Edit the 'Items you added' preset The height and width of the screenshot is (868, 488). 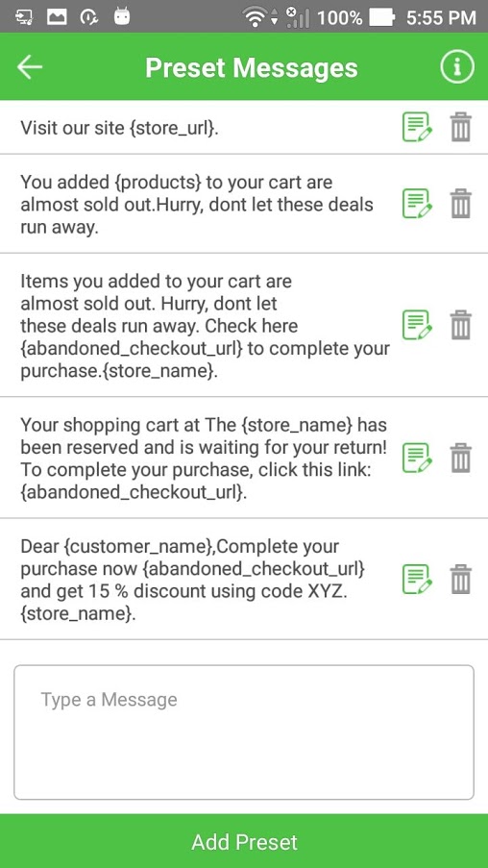[417, 325]
